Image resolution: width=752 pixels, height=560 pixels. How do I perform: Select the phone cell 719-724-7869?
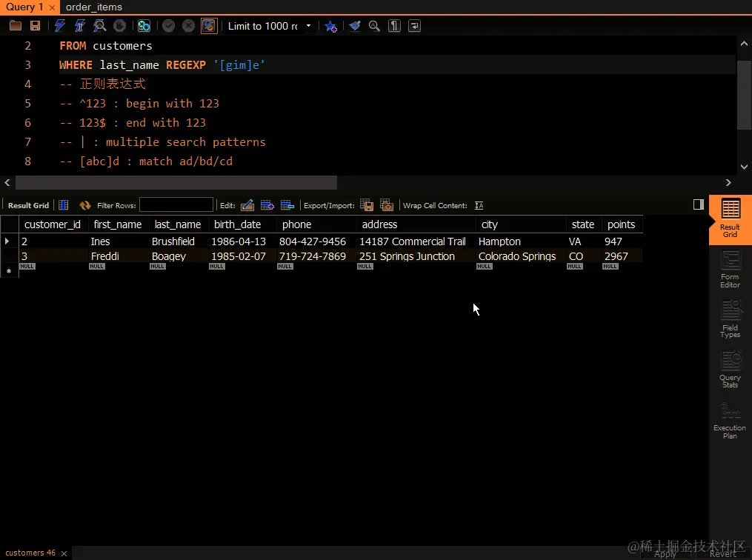tap(312, 256)
